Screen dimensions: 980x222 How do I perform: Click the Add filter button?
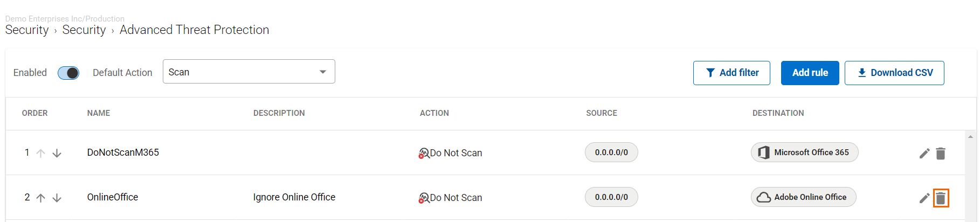(x=731, y=73)
